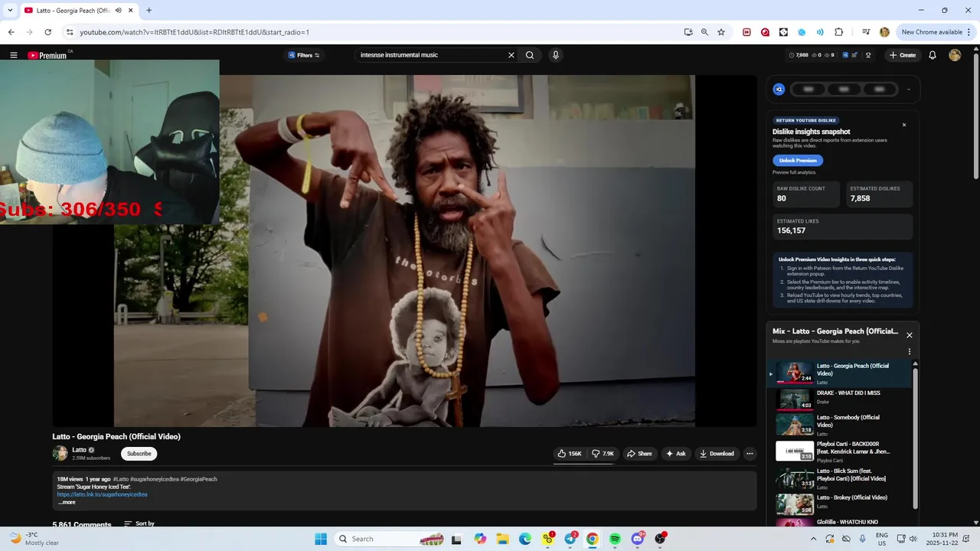Screen dimensions: 980x551
Task: Open more actions three-dot menu under video
Action: (750, 454)
